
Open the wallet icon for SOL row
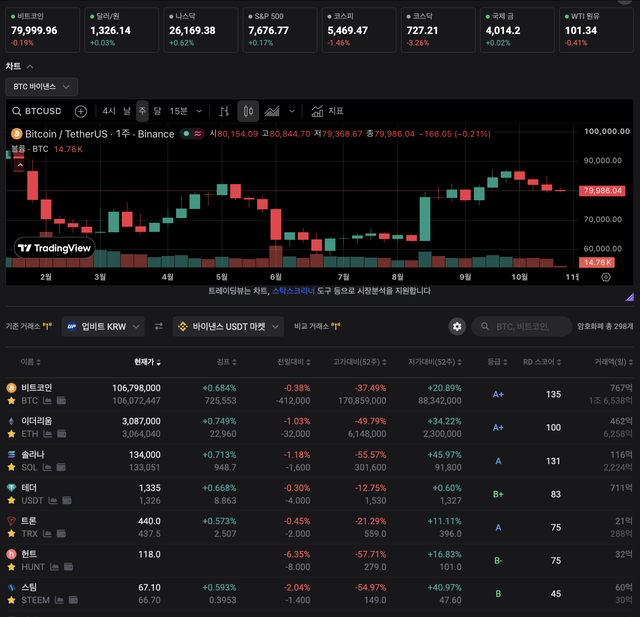coord(61,467)
